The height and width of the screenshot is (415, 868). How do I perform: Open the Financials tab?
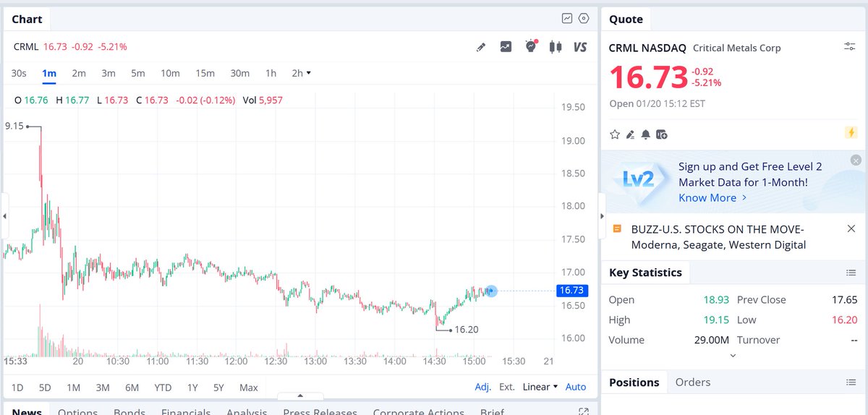pos(186,411)
